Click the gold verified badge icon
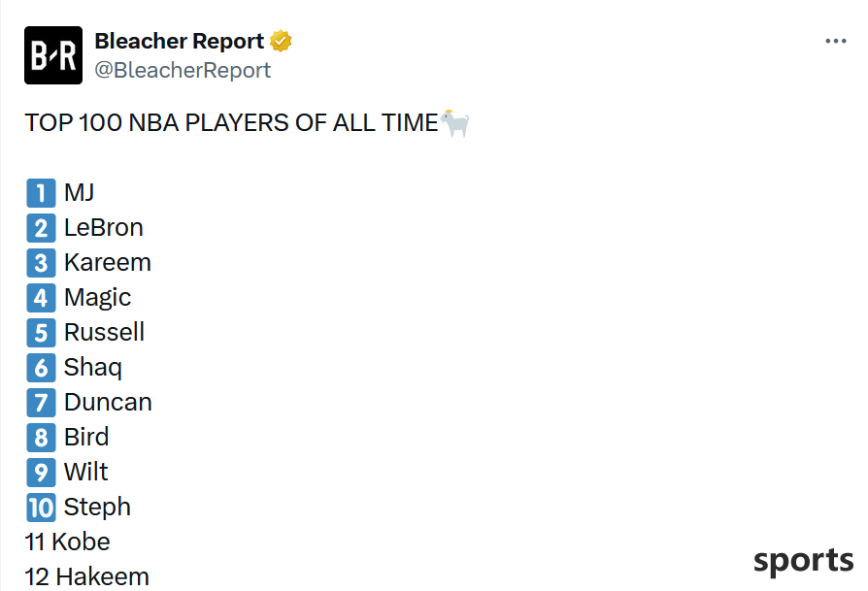Screen dimensions: 868x591 pyautogui.click(x=281, y=41)
